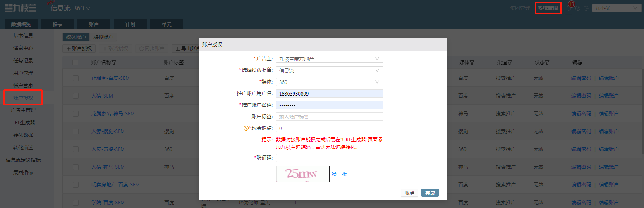Open the 广告主 dropdown in dialog

coord(330,59)
